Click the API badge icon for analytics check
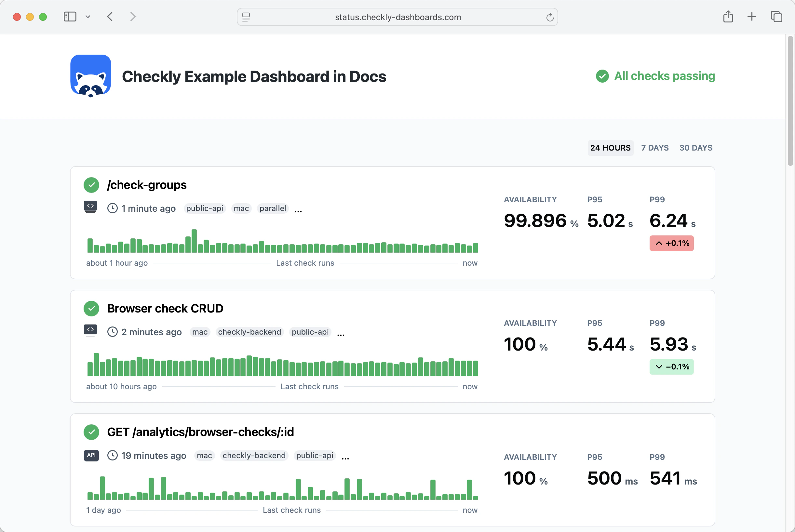Viewport: 795px width, 532px height. 91,455
